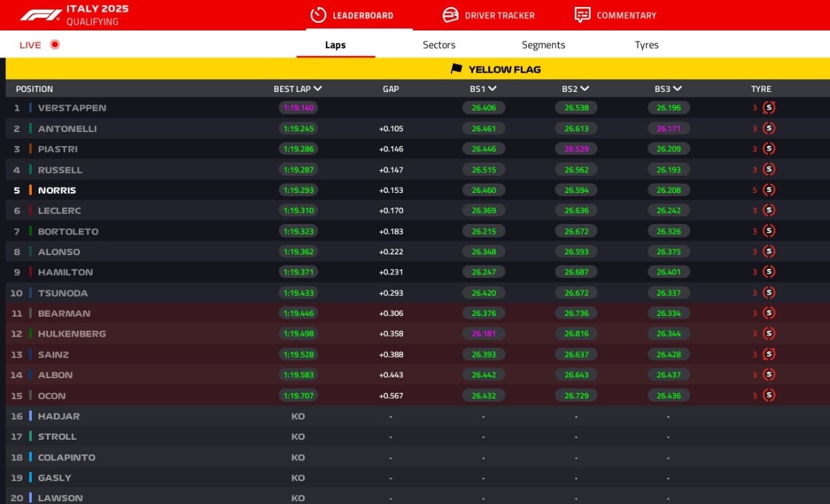Open the Driver Tracker view
The image size is (830, 504).
(499, 15)
